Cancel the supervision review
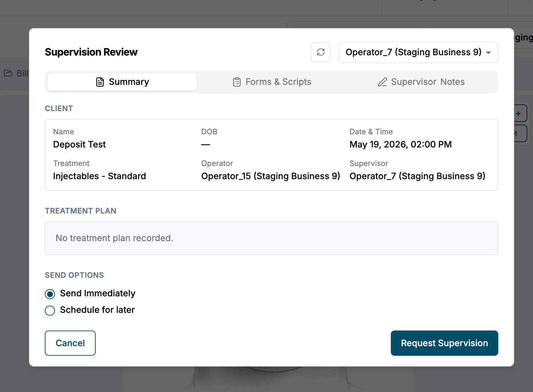Screen dimensions: 533x392 70,343
